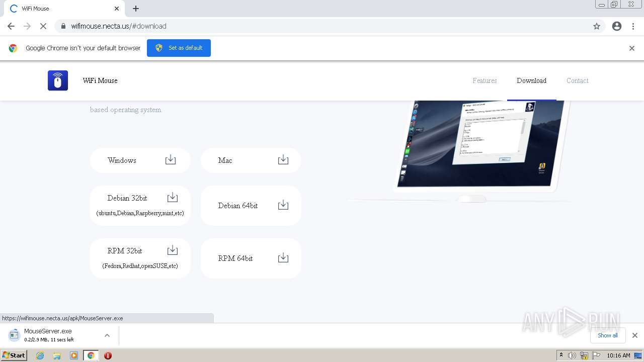
Task: Click the Debian 64bit label
Action: click(238, 206)
